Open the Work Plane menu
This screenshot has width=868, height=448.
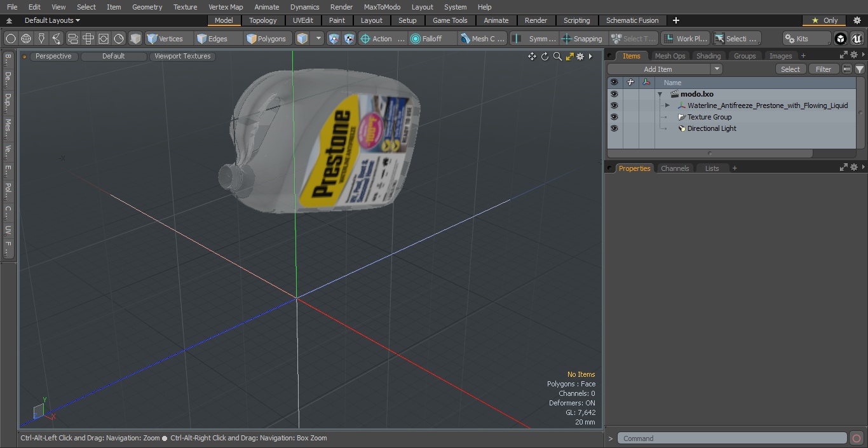[x=685, y=39]
